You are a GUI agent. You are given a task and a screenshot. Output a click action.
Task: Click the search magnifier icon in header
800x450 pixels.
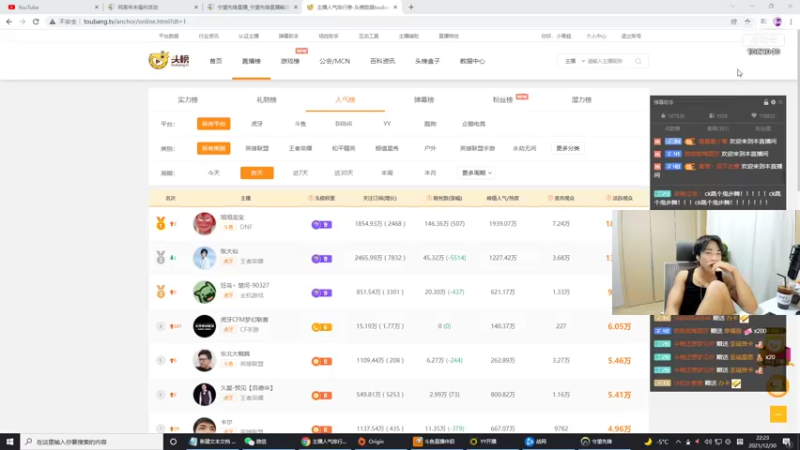[638, 61]
